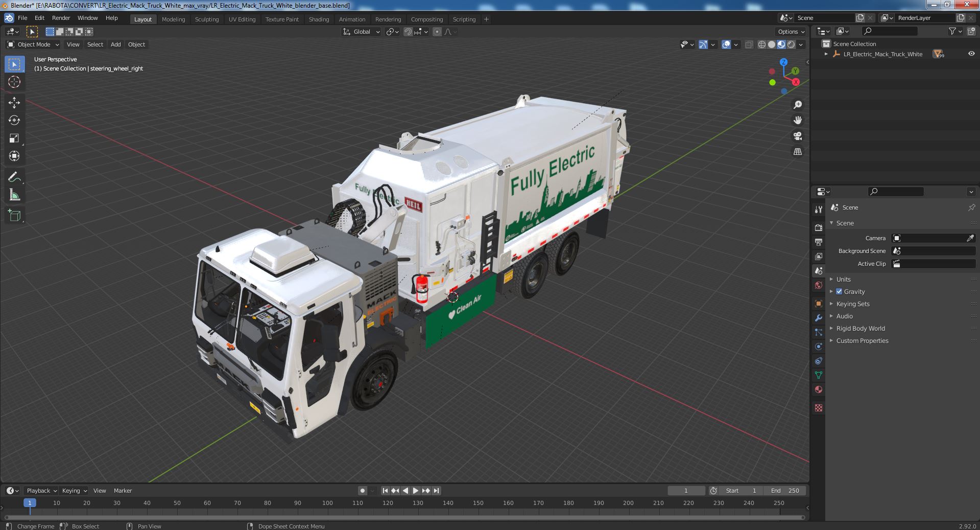Switch to the Shading workspace tab
Viewport: 980px width, 530px height.
tap(319, 19)
